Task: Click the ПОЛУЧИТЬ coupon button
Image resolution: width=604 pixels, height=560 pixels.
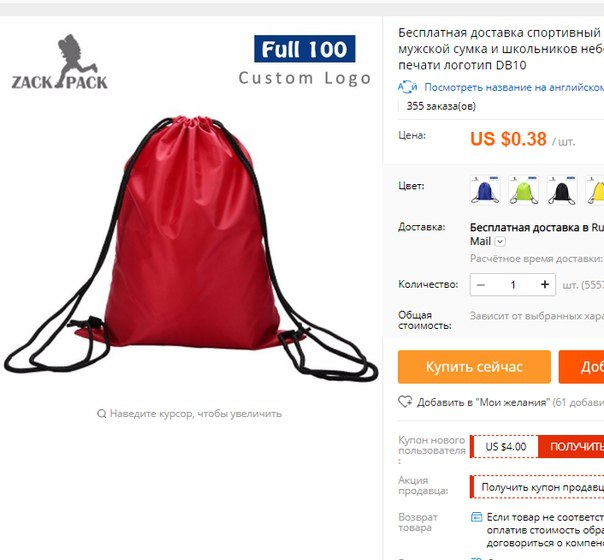Action: tap(571, 446)
